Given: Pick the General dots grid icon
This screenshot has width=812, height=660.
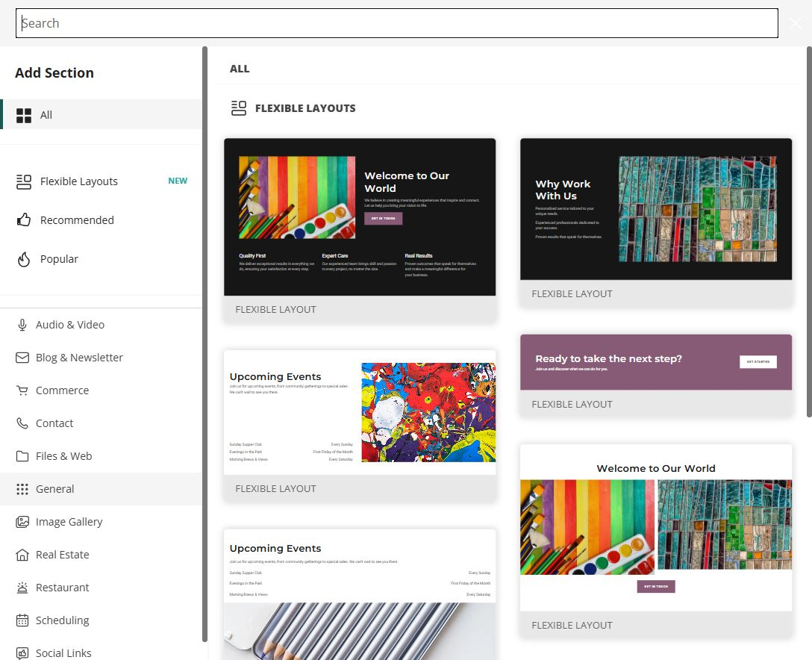Looking at the screenshot, I should [22, 489].
